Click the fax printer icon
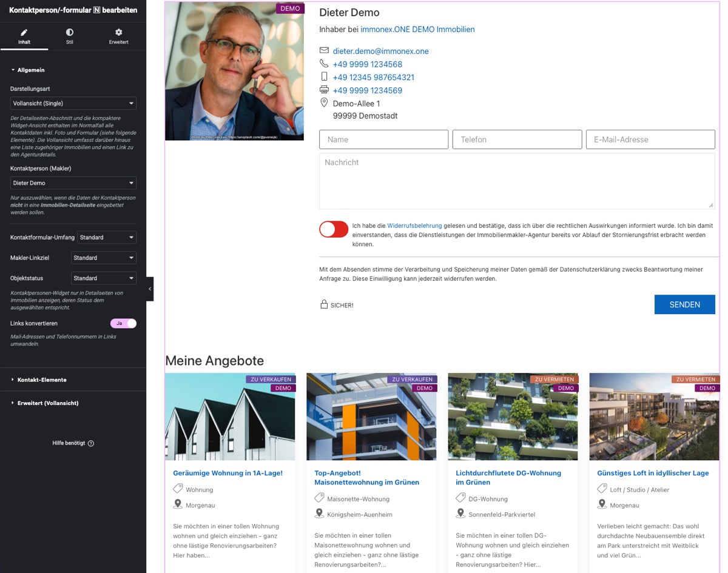 (x=324, y=89)
